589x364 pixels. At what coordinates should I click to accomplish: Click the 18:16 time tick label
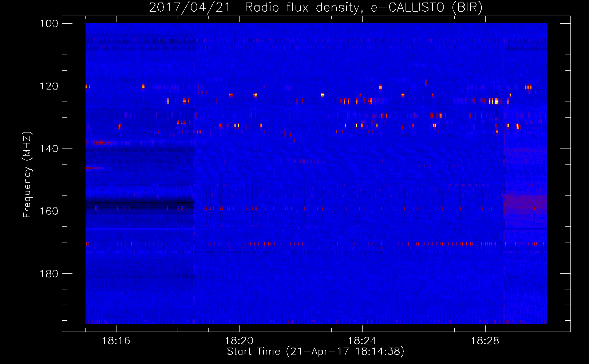tap(116, 341)
